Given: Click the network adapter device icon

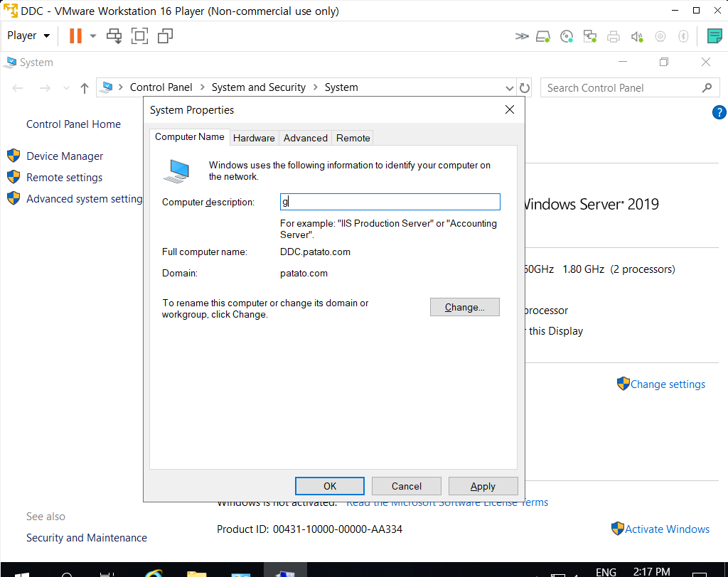Looking at the screenshot, I should click(x=589, y=36).
